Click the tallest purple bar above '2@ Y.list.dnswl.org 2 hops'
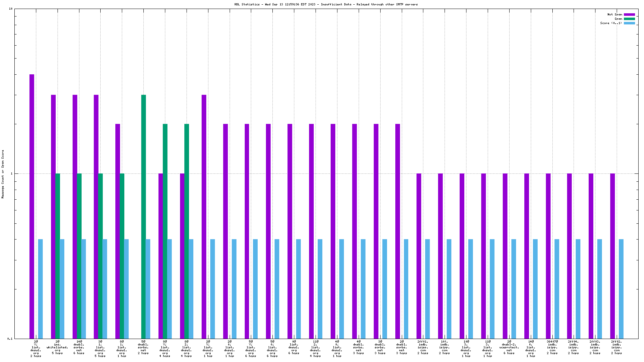This screenshot has height=362, width=644. tap(32, 206)
